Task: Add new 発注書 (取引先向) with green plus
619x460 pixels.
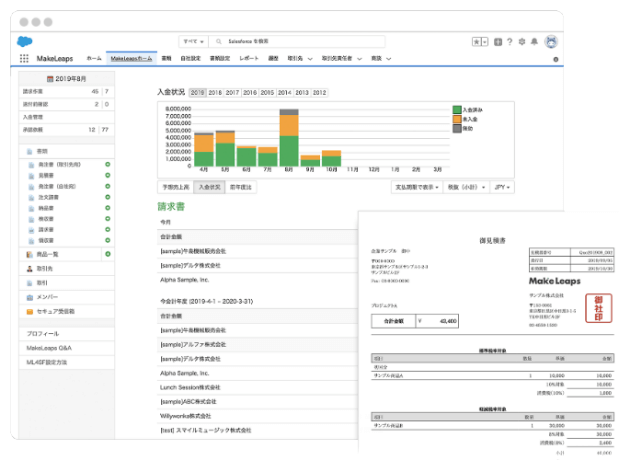Action: (x=107, y=164)
